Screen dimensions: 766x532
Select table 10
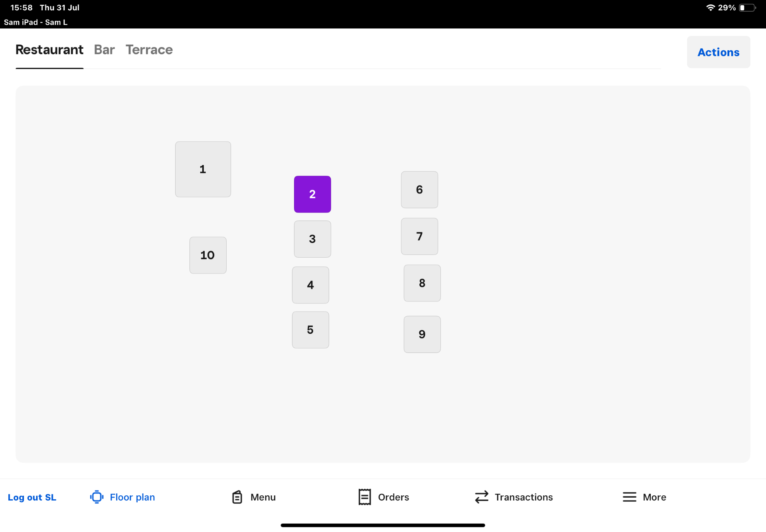[x=207, y=255]
